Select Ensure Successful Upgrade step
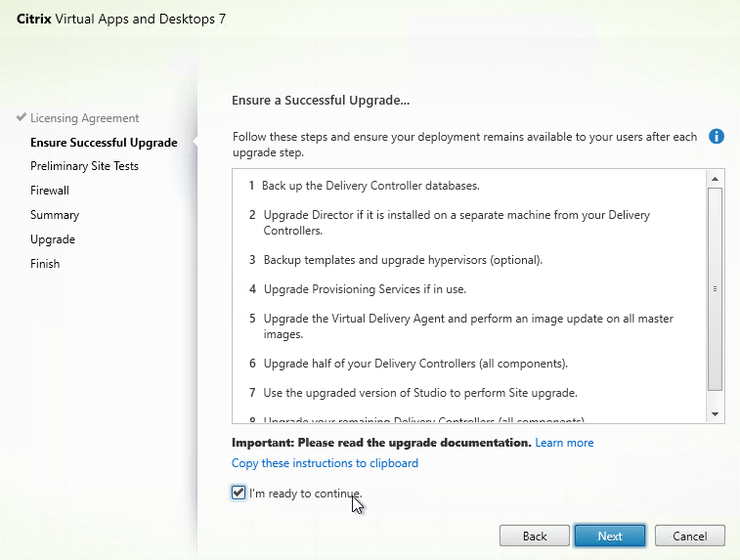 104,143
